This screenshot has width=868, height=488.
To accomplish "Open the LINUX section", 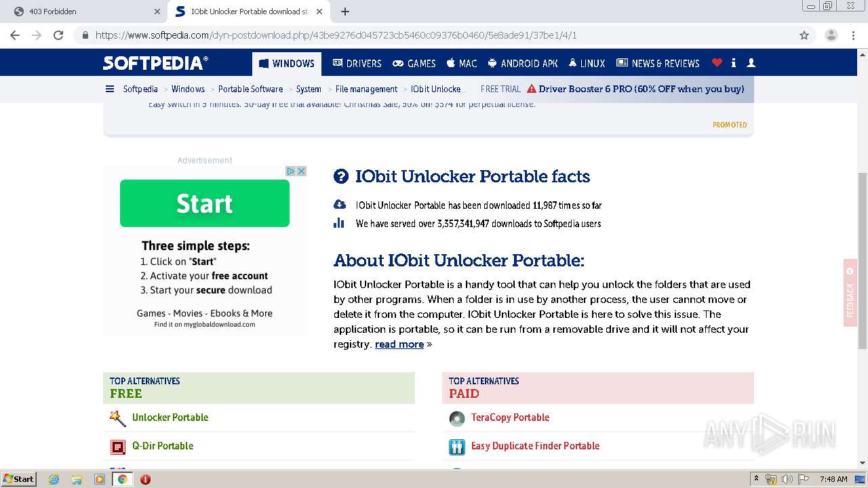I will [587, 63].
